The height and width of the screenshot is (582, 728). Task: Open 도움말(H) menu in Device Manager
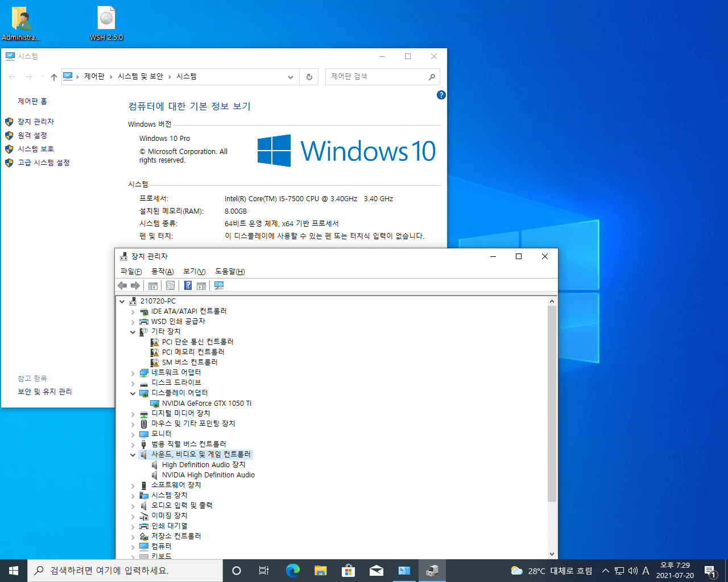click(x=230, y=272)
